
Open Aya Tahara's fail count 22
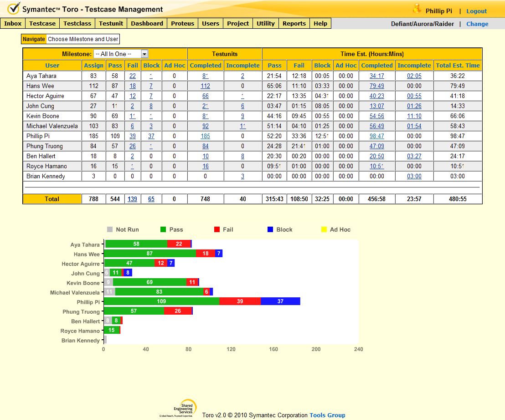tap(132, 76)
